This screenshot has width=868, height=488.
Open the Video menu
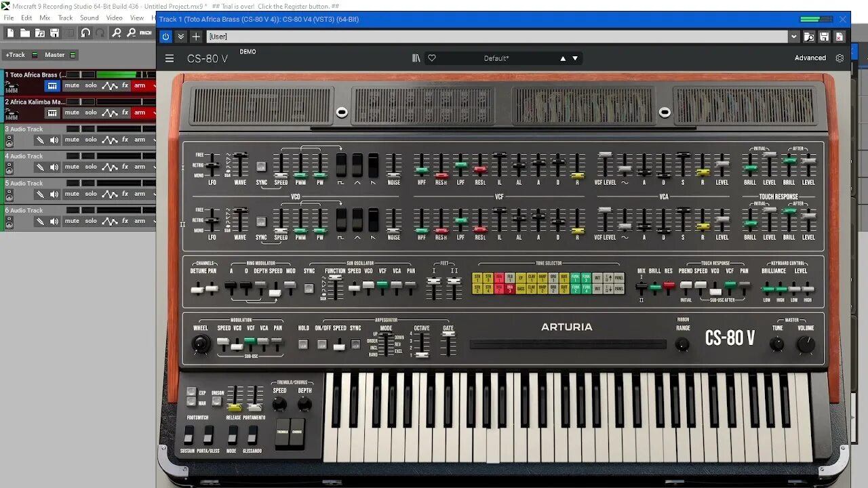tap(115, 18)
